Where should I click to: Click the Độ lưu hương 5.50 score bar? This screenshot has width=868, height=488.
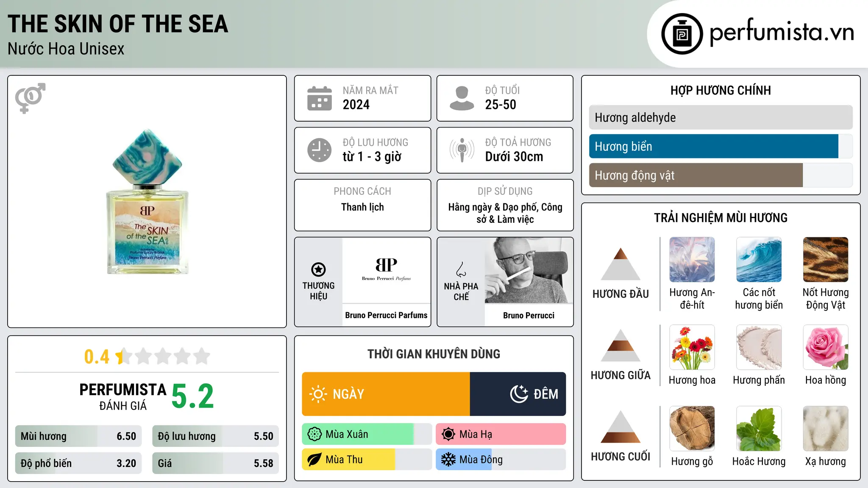216,436
